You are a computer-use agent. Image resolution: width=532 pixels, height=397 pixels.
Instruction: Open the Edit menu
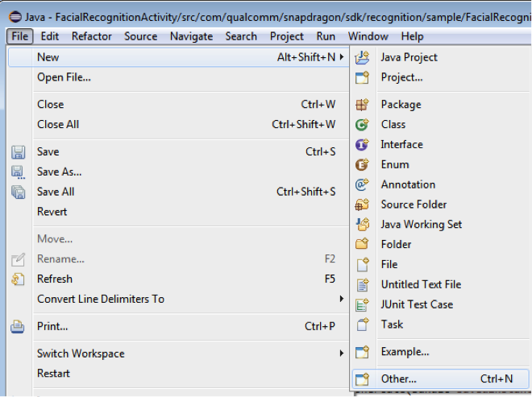click(49, 36)
